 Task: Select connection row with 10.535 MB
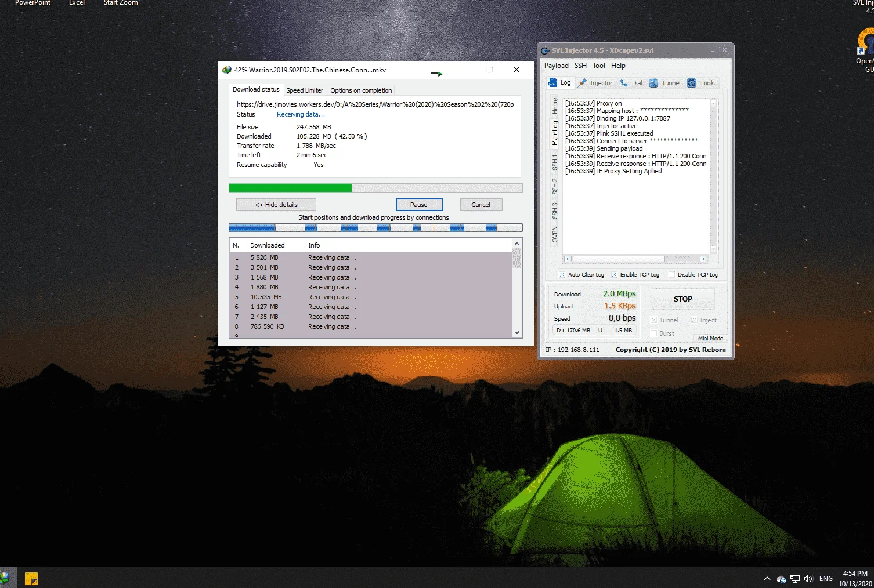point(370,297)
